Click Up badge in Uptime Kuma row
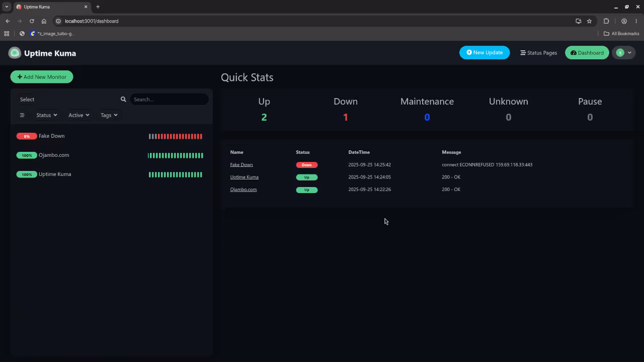The image size is (644, 362). (x=306, y=177)
